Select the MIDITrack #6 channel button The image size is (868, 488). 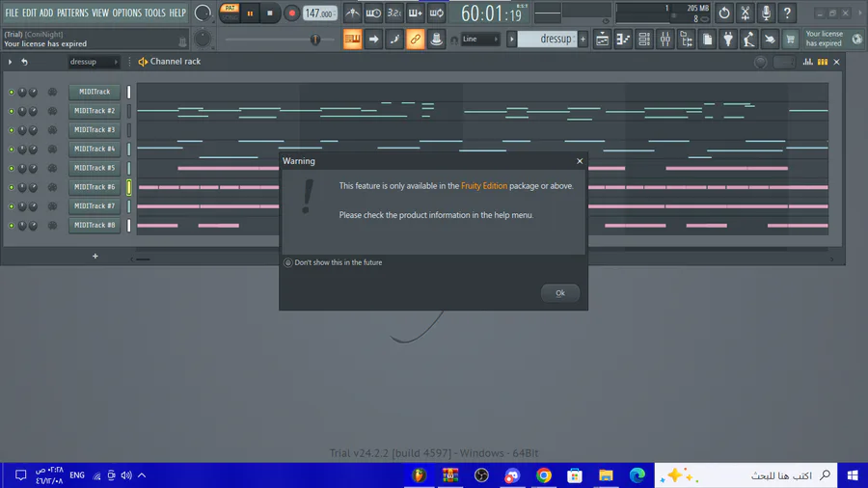95,187
